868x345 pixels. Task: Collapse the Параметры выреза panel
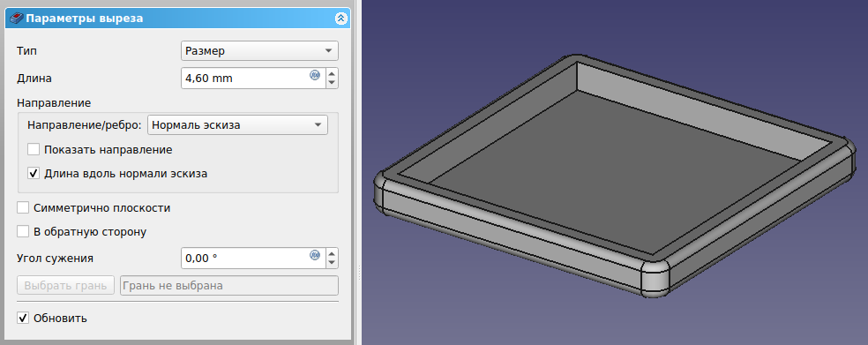coord(341,19)
